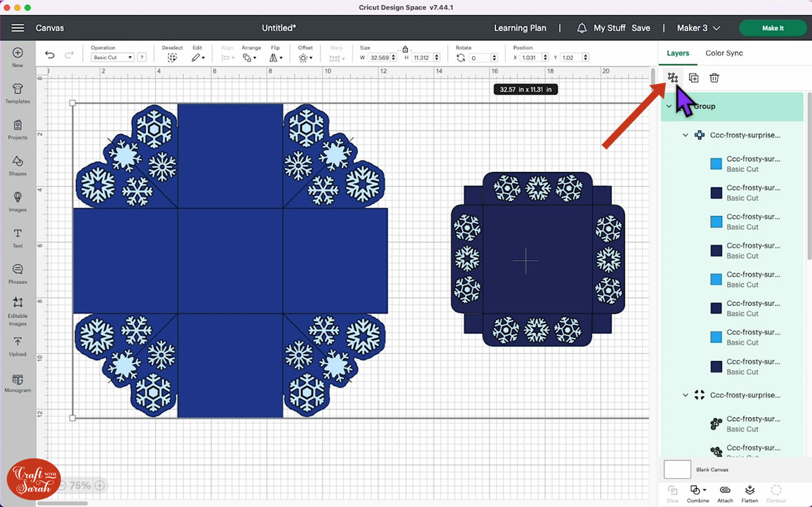The height and width of the screenshot is (507, 812).
Task: Click the Y position field
Action: point(571,58)
